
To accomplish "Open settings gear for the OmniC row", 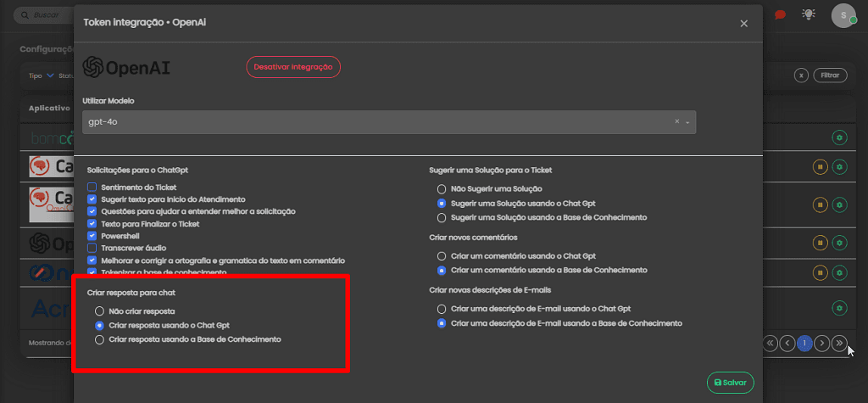I will pos(840,204).
